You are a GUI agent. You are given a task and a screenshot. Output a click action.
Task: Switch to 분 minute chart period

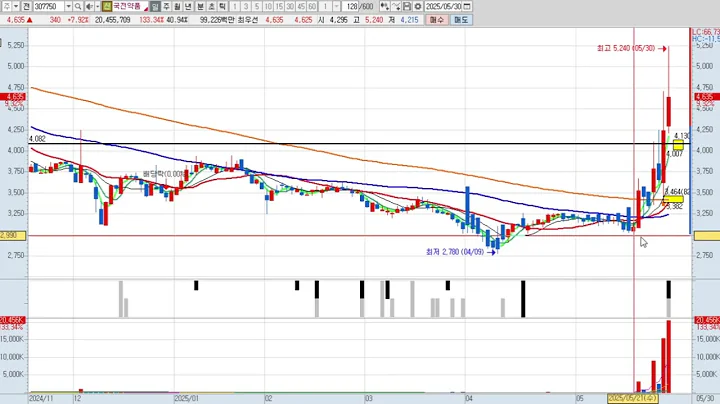click(x=200, y=6)
